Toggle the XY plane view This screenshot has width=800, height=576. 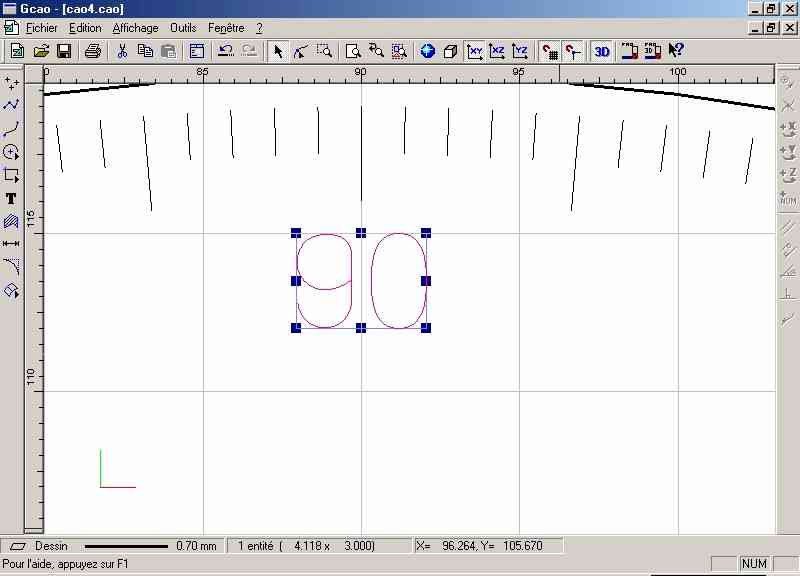(474, 51)
